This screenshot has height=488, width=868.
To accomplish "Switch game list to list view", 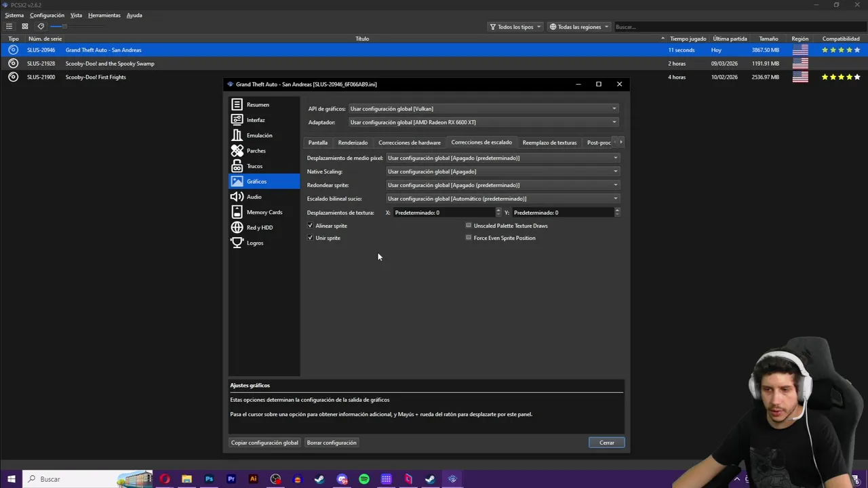I will pyautogui.click(x=9, y=26).
